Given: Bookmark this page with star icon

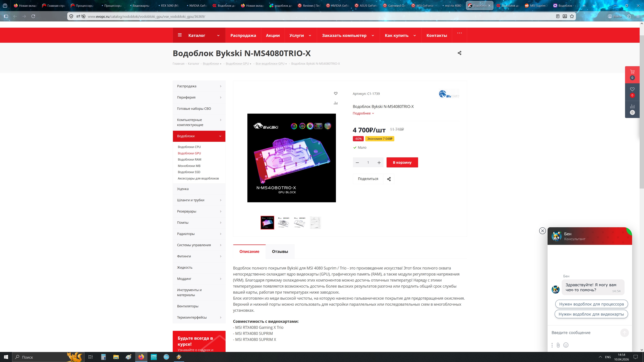Looking at the screenshot, I should pos(572,16).
